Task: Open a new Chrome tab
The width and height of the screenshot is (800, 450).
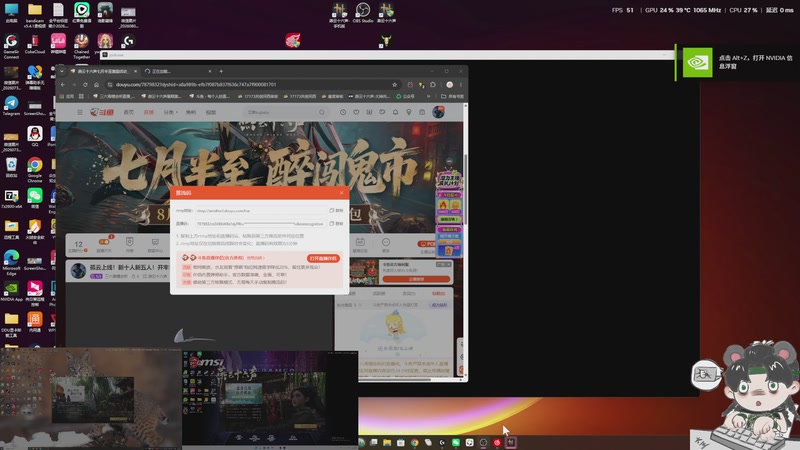Action: point(221,71)
